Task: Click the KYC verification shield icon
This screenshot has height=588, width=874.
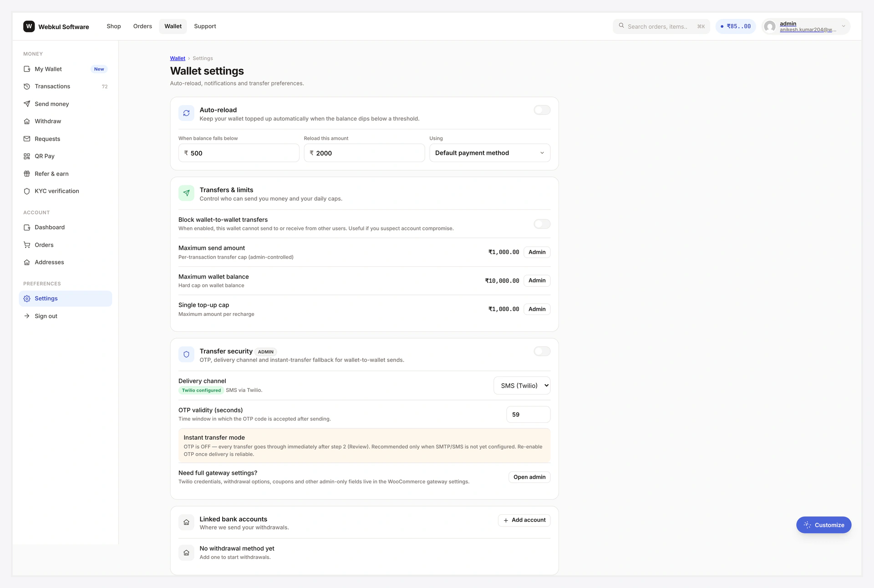Action: [x=27, y=191]
